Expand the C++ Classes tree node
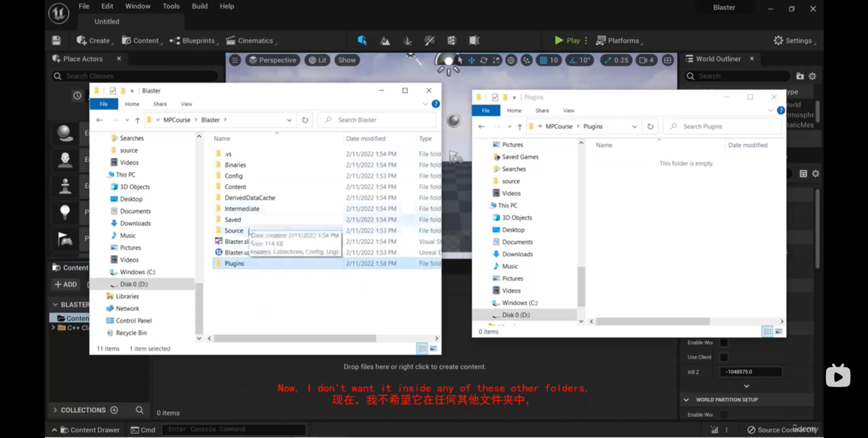This screenshot has width=868, height=438. coord(54,327)
